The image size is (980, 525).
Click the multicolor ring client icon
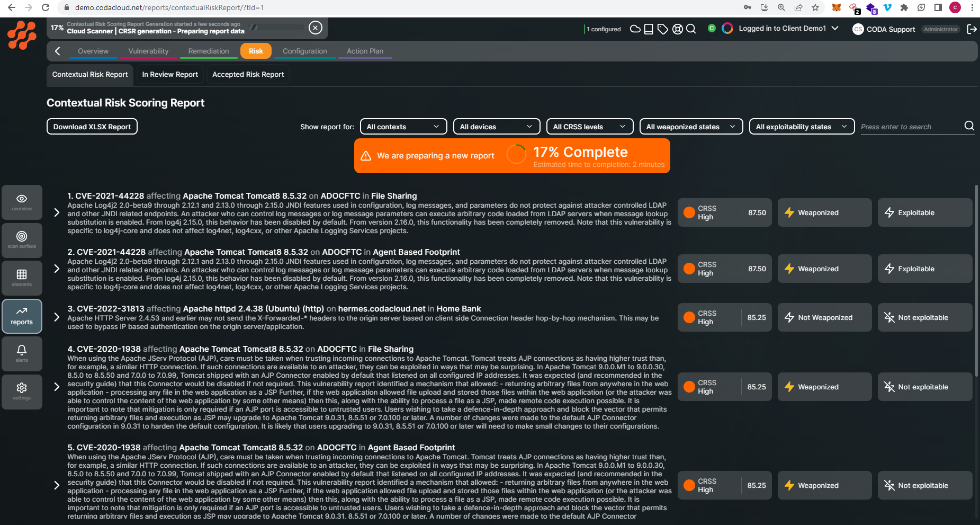coord(727,28)
